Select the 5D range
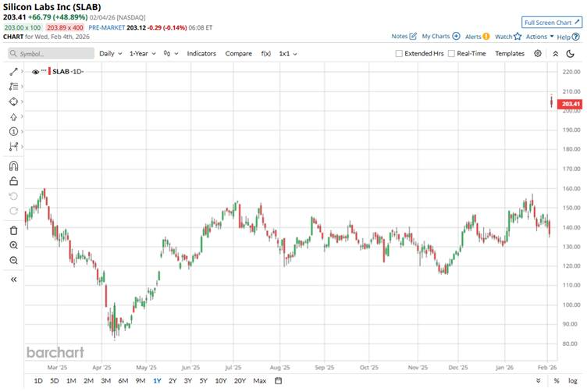The width and height of the screenshot is (587, 392). 55,381
